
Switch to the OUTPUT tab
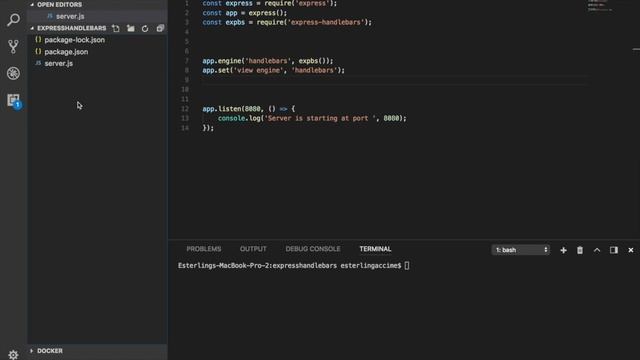(253, 249)
